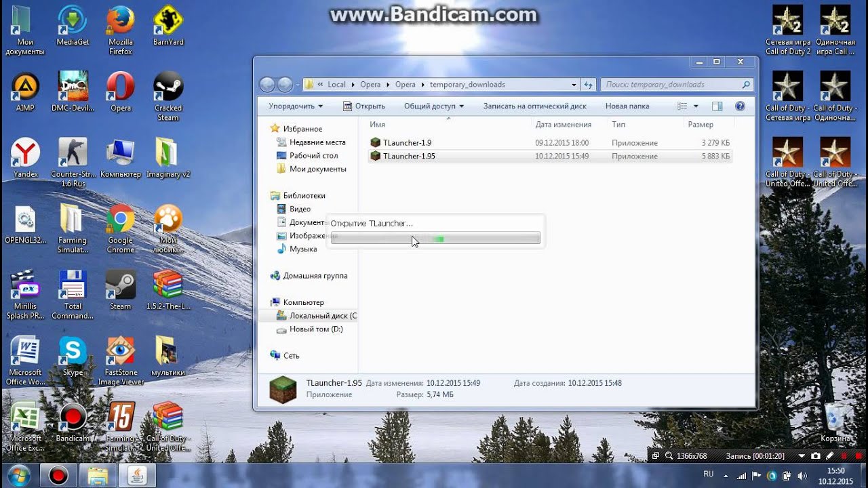Click the search temporary_downloads field

(677, 85)
